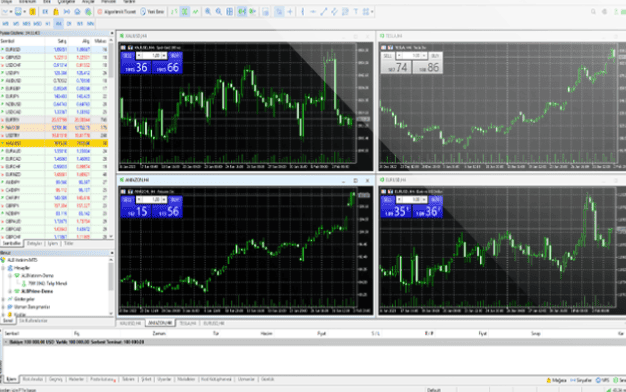Click SELL on the XAUUSD chart panel
The image size is (626, 392).
click(127, 55)
